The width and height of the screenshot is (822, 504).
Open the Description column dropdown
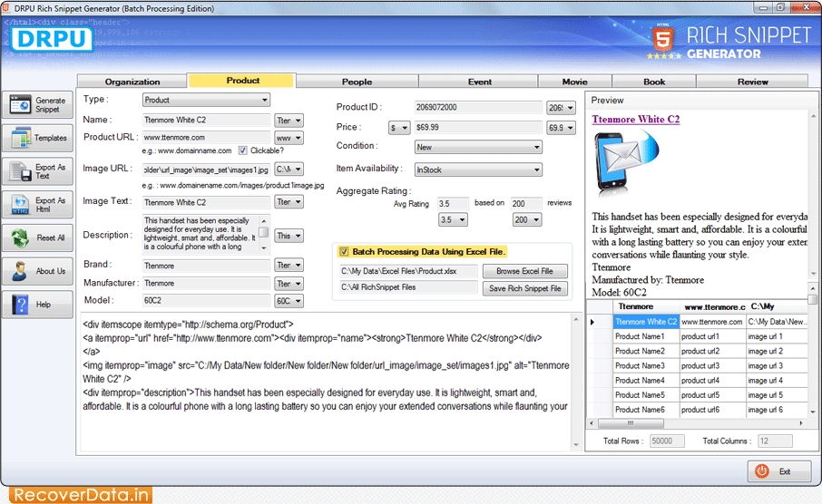click(289, 236)
